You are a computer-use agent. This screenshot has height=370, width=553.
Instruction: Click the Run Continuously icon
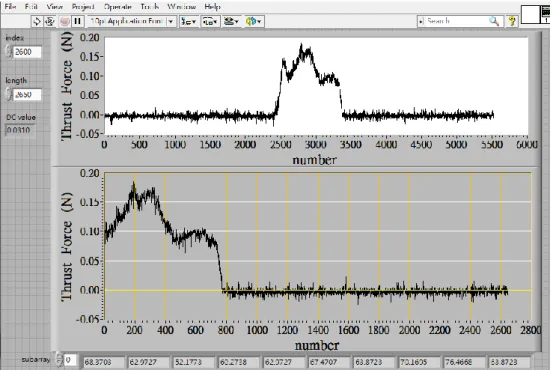pos(50,22)
